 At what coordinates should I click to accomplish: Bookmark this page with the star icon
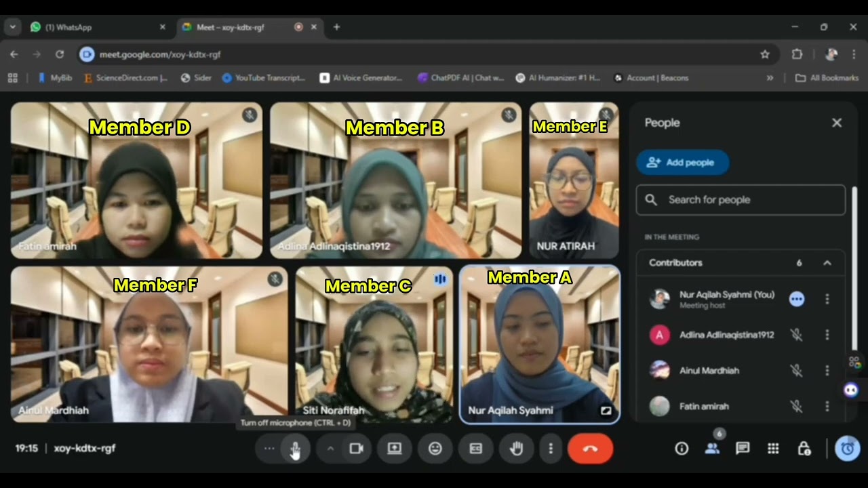click(765, 54)
